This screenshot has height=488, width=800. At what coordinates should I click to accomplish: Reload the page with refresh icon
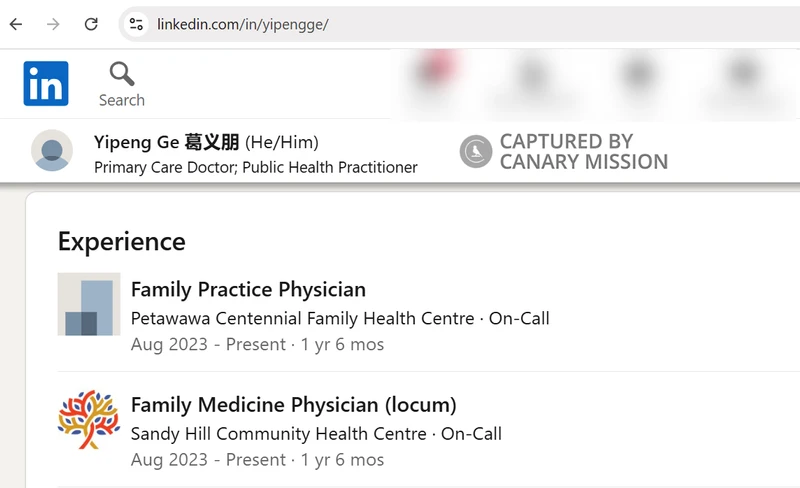91,24
